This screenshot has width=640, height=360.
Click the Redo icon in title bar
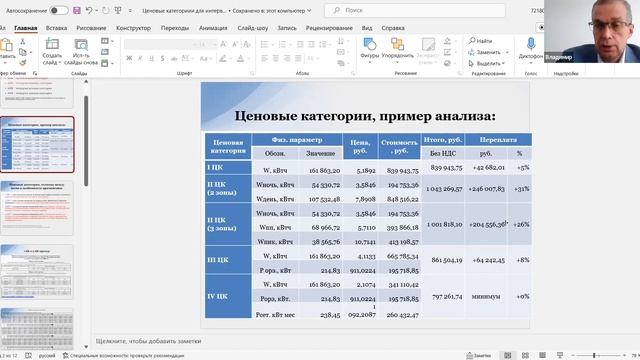105,11
